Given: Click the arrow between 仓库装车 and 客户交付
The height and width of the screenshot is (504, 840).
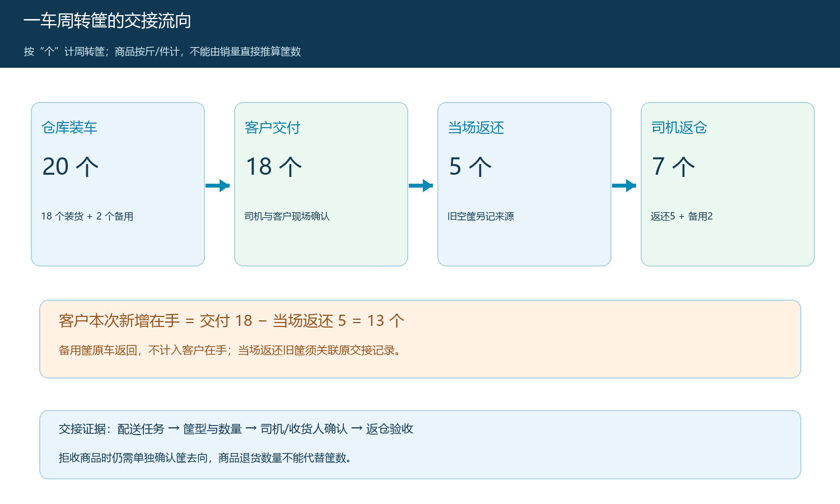Looking at the screenshot, I should pos(218,185).
